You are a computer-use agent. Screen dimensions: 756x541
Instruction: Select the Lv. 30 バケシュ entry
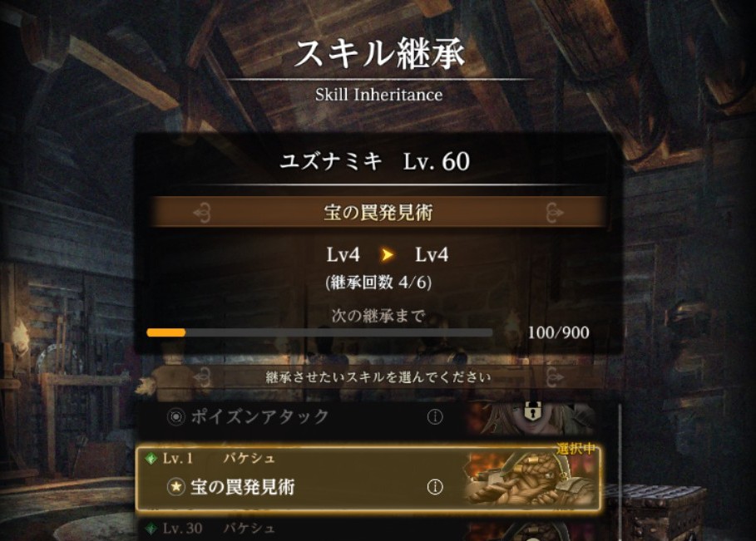pos(368,530)
